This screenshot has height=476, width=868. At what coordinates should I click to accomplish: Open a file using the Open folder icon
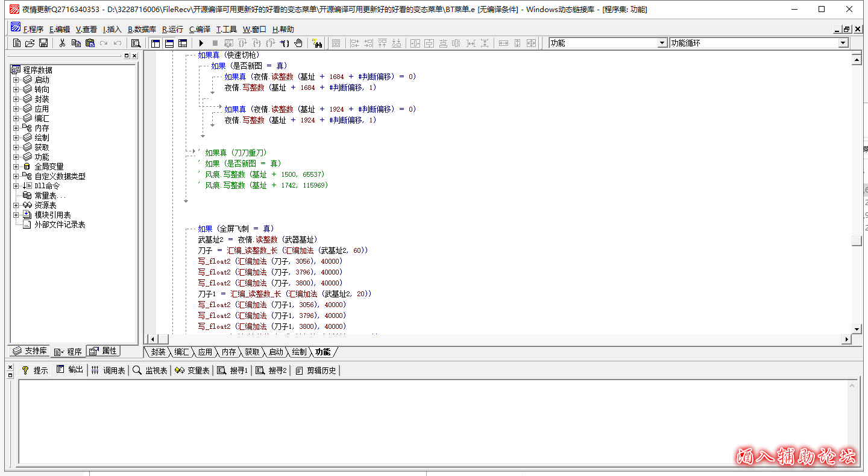[30, 43]
